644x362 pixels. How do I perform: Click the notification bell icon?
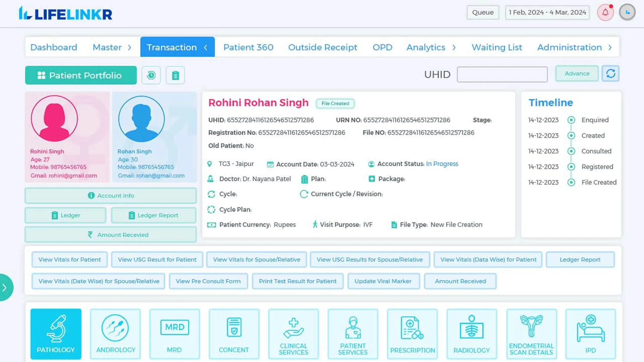pyautogui.click(x=605, y=12)
